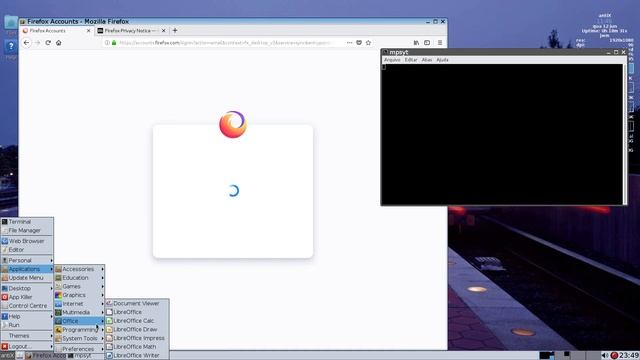Launch App Killer
640x360 pixels.
(x=27, y=297)
